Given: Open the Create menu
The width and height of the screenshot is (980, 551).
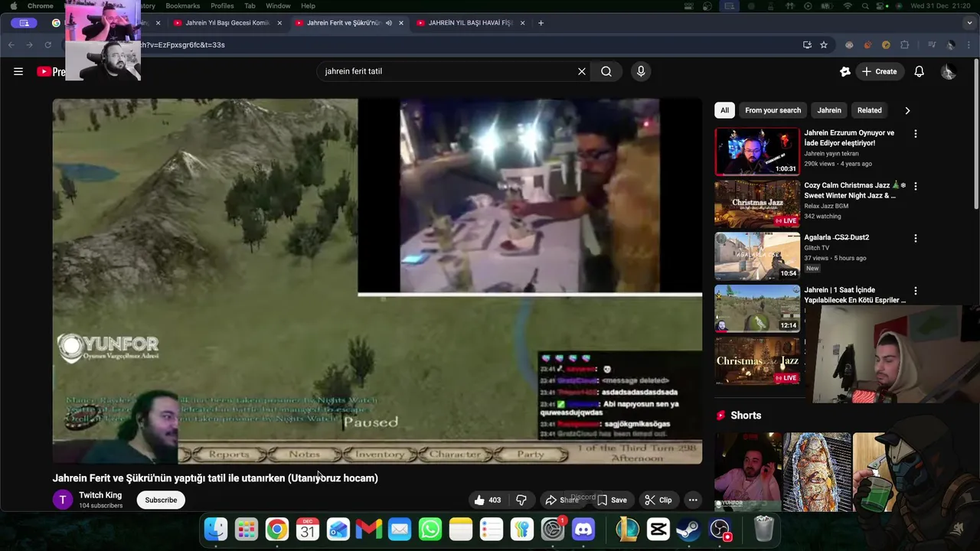Looking at the screenshot, I should 879,71.
